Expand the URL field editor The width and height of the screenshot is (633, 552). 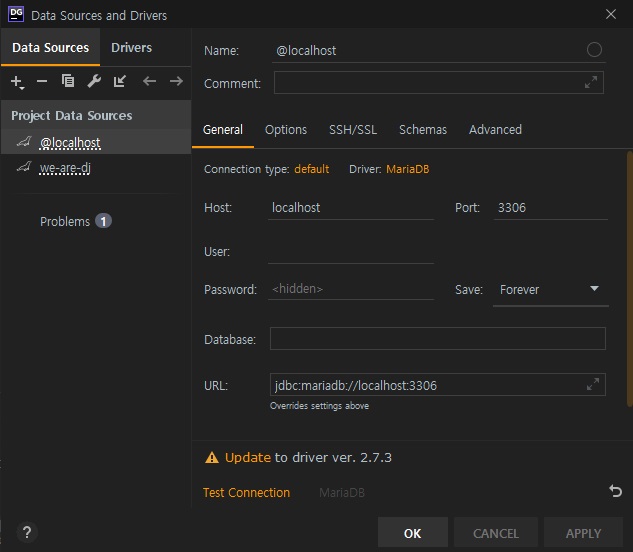pyautogui.click(x=592, y=384)
